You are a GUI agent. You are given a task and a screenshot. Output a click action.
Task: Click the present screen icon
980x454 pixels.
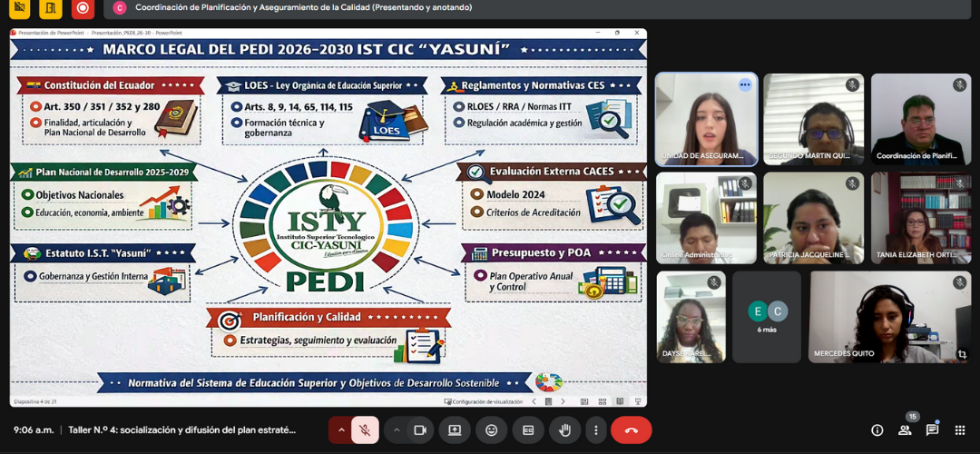(455, 429)
